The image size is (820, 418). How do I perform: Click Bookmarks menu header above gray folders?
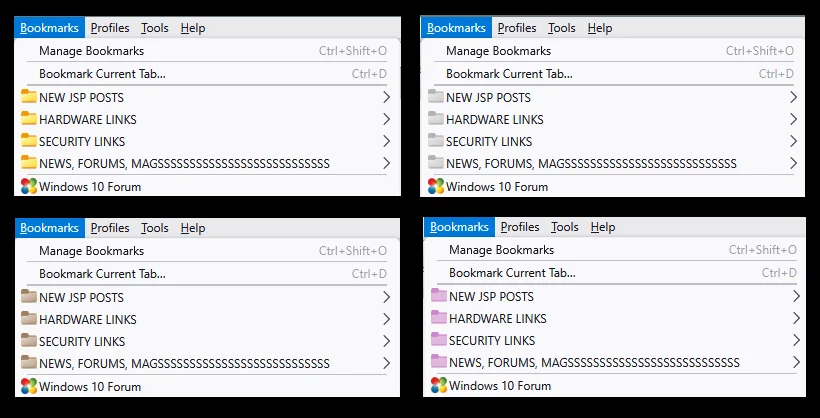click(x=456, y=28)
